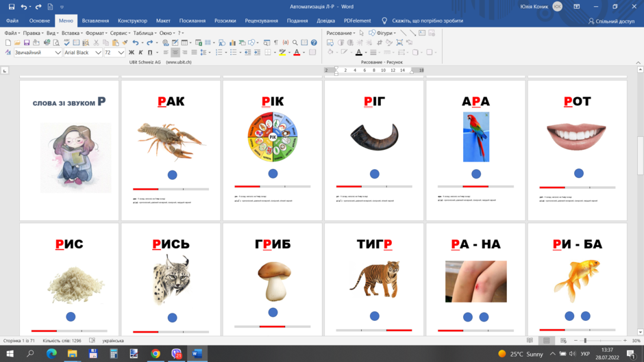The image size is (644, 362).
Task: Click the РИСЬ lynx page thumbnail
Action: click(171, 279)
